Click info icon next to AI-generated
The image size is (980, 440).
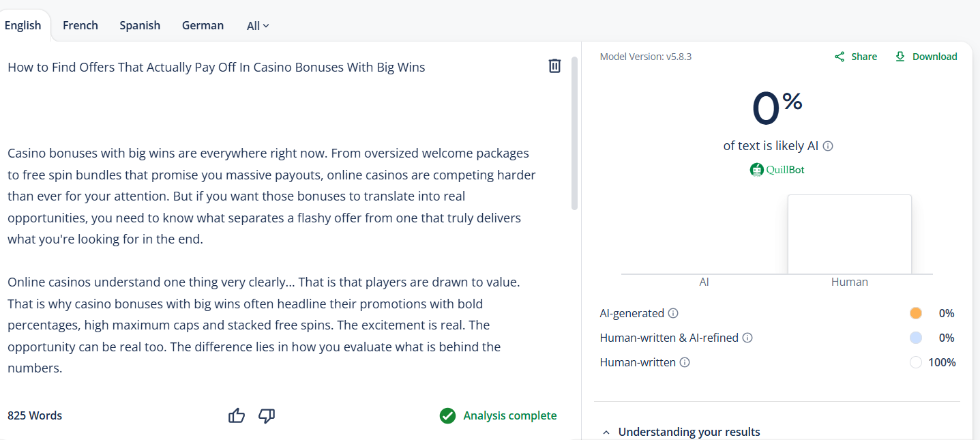tap(673, 313)
